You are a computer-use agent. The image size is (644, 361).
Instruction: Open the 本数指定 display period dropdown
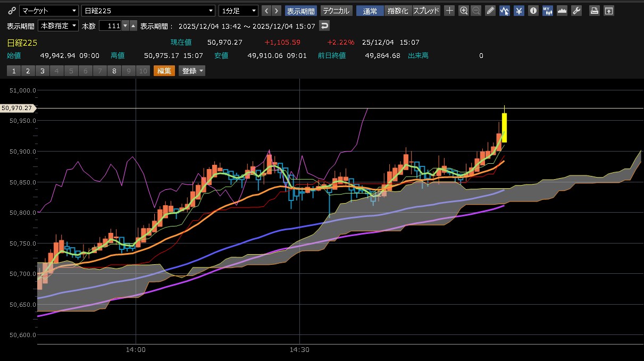point(58,26)
